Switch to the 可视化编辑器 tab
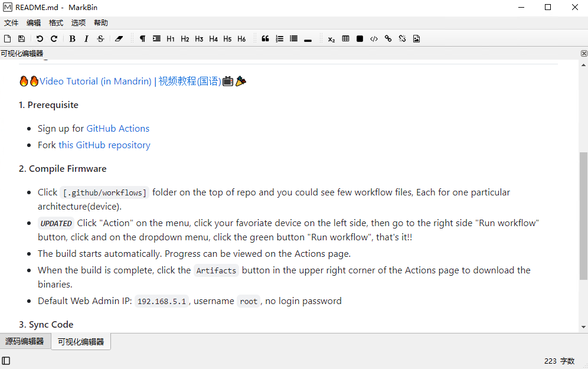The image size is (588, 369). coord(81,342)
